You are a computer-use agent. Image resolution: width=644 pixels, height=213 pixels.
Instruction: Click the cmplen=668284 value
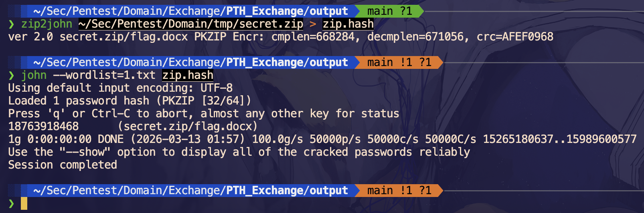[x=313, y=37]
